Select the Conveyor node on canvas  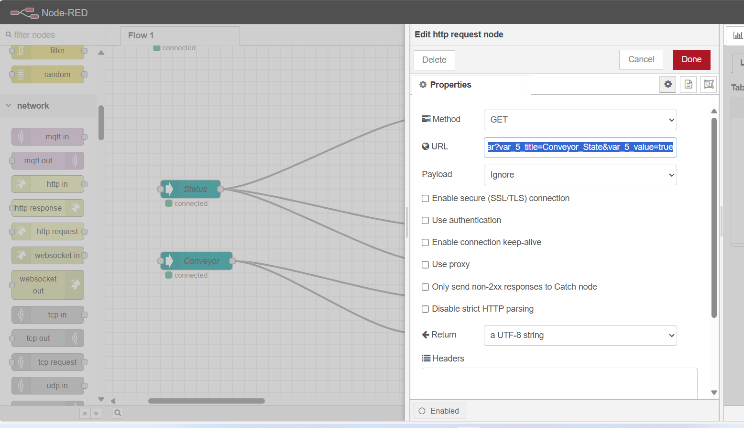196,261
